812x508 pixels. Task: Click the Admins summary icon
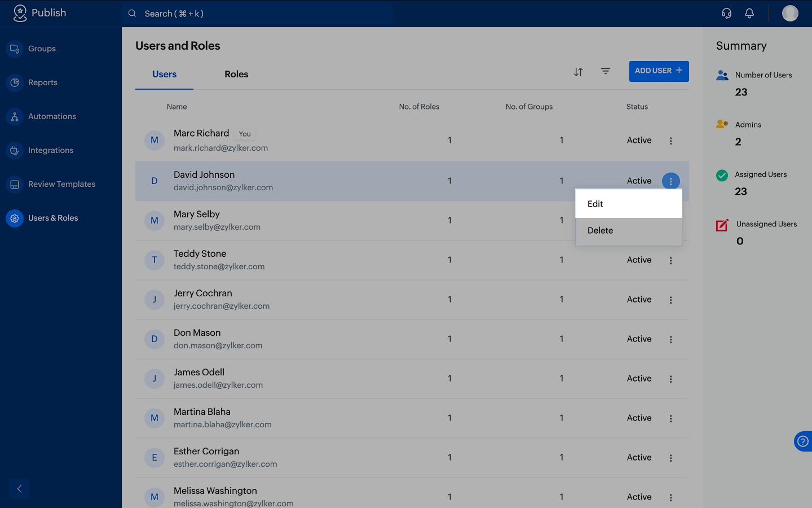pyautogui.click(x=722, y=124)
